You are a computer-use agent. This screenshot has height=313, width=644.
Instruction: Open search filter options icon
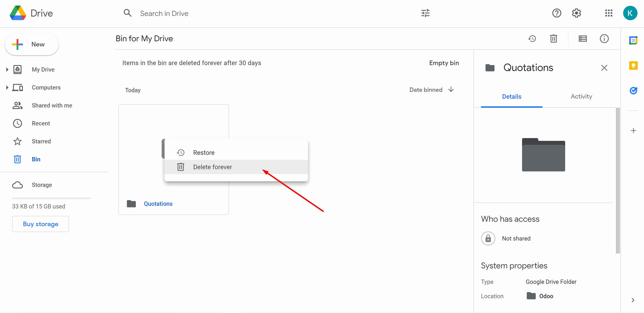coord(425,13)
